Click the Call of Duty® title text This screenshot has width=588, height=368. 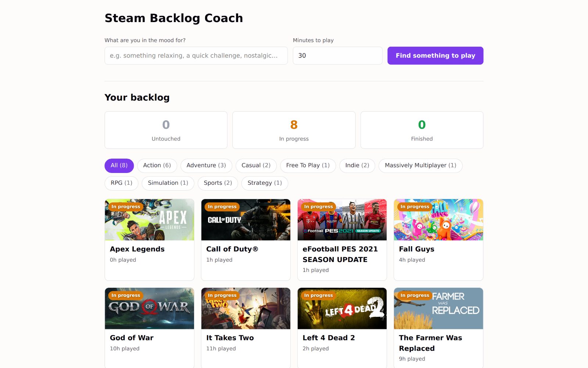point(232,249)
